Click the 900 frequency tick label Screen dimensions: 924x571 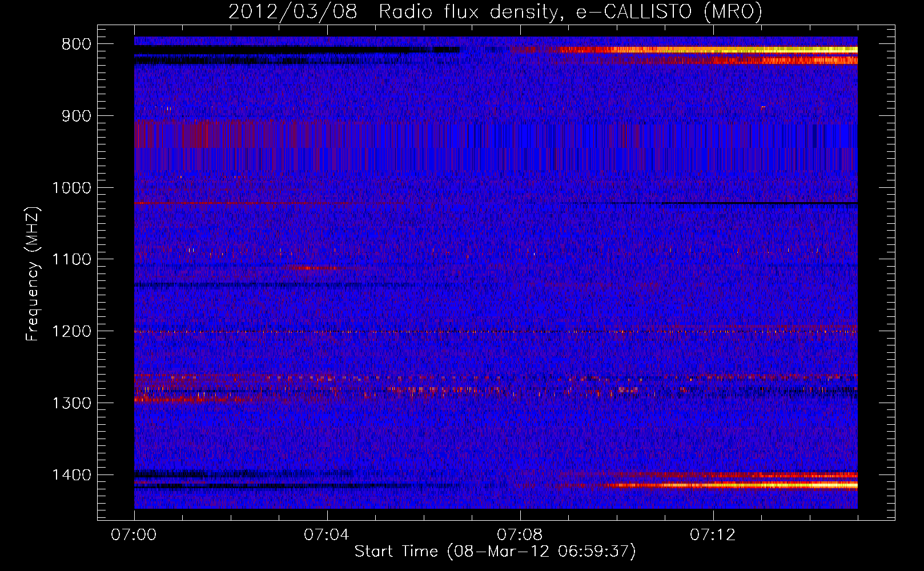[x=77, y=116]
